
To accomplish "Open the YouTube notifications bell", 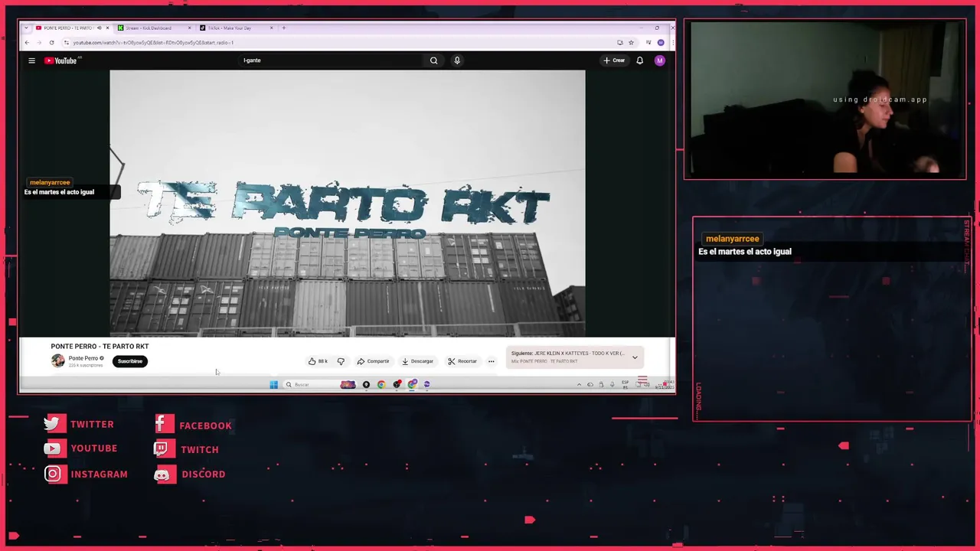I will pyautogui.click(x=640, y=60).
